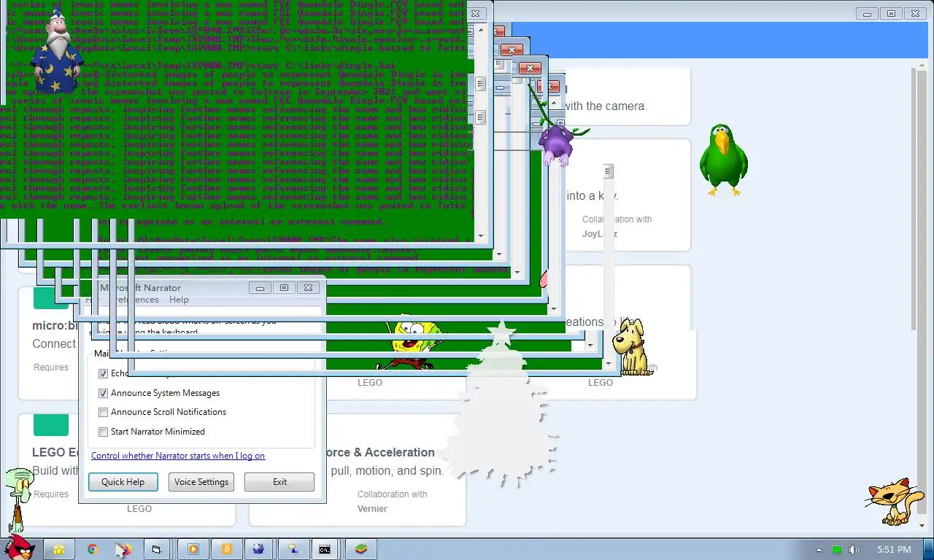This screenshot has width=934, height=560.
Task: Select the Narrator icon in the taskbar
Action: 293,549
